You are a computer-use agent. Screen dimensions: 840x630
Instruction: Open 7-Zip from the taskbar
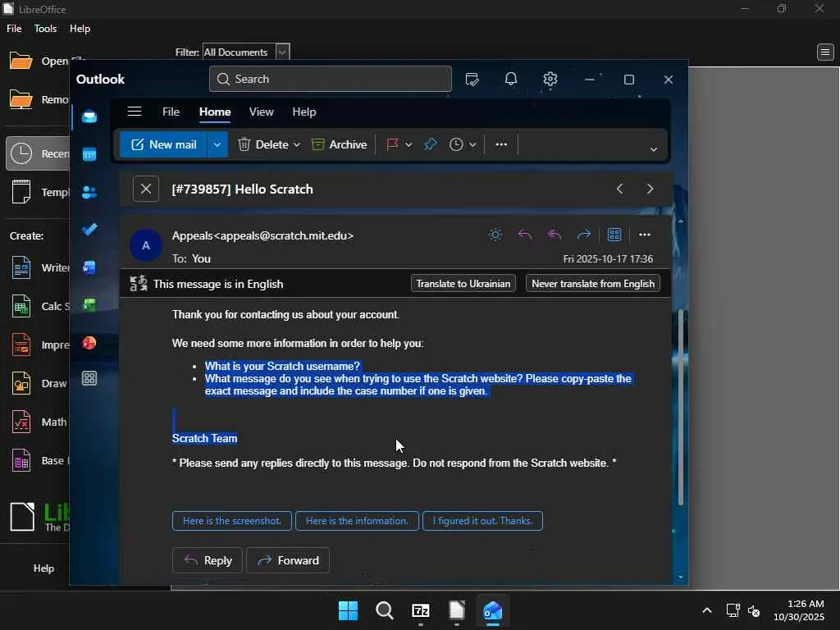coord(421,610)
